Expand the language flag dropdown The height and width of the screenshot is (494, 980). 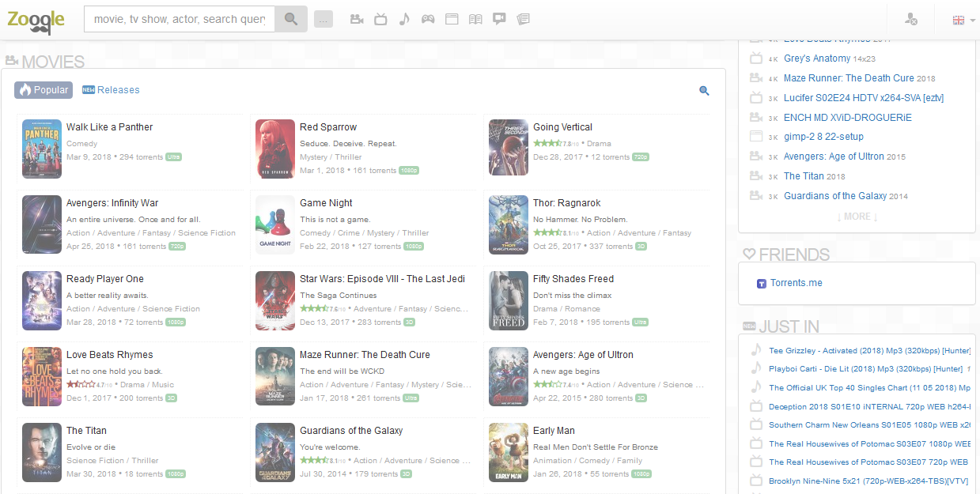coord(963,21)
